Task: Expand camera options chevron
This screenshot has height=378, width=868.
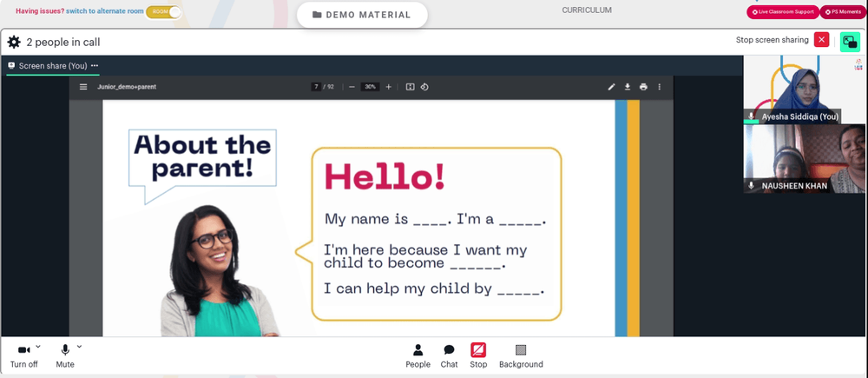Action: [x=38, y=347]
